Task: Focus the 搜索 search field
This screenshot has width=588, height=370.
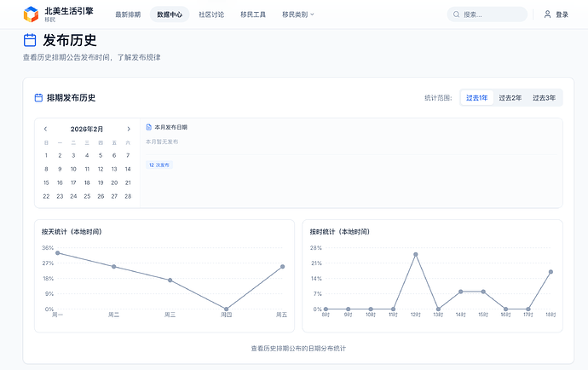Action: 487,14
